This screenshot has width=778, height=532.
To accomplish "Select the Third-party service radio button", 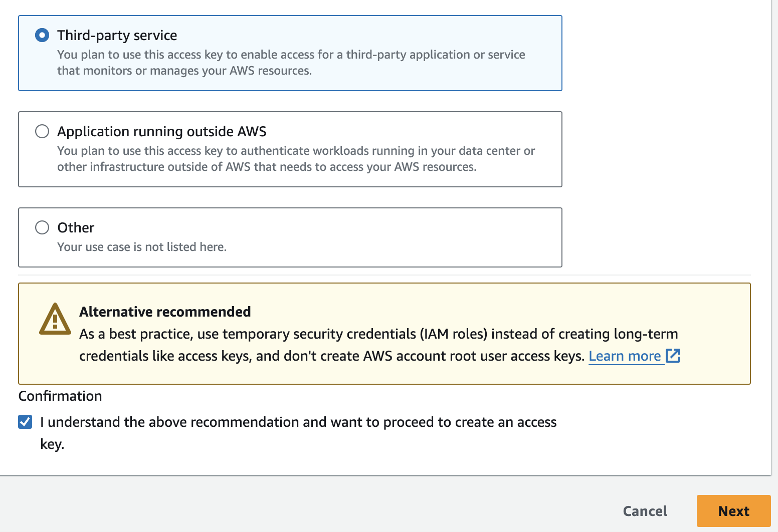I will (x=42, y=35).
